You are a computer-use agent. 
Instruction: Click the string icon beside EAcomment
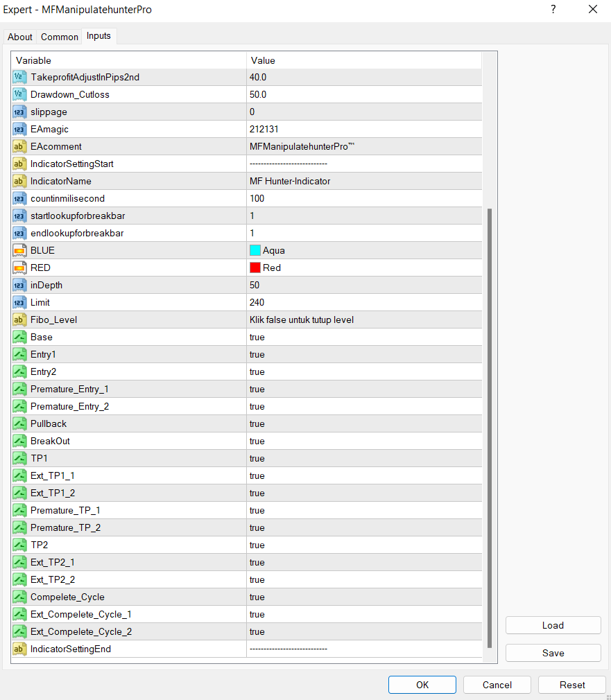point(19,146)
